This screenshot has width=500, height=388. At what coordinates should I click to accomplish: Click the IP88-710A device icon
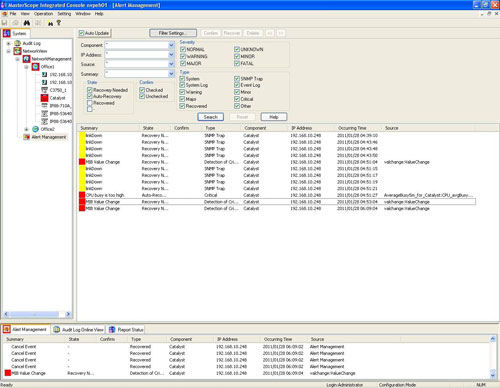(44, 106)
